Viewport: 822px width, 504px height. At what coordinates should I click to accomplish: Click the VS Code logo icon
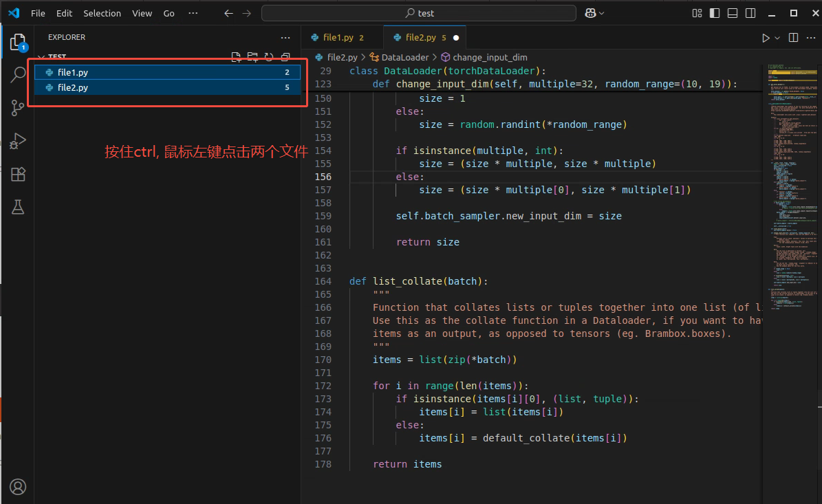point(14,13)
